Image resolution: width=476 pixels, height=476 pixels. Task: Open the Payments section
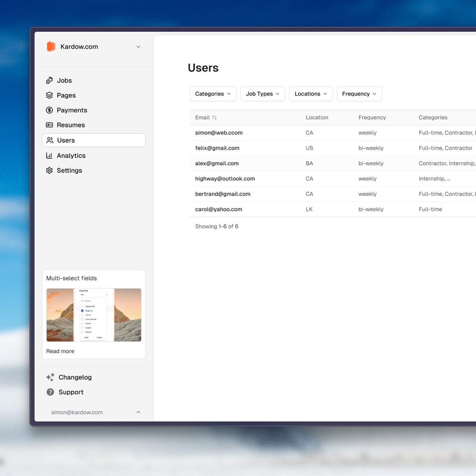(x=72, y=110)
